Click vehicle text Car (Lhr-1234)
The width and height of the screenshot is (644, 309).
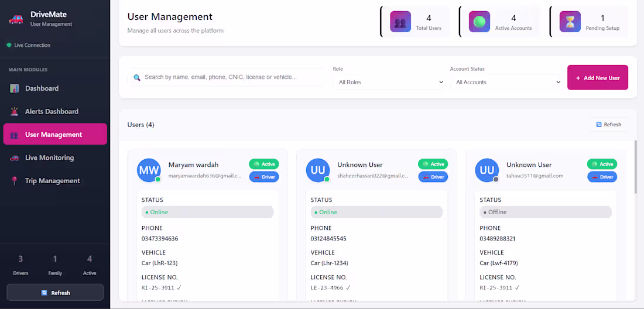[330, 263]
